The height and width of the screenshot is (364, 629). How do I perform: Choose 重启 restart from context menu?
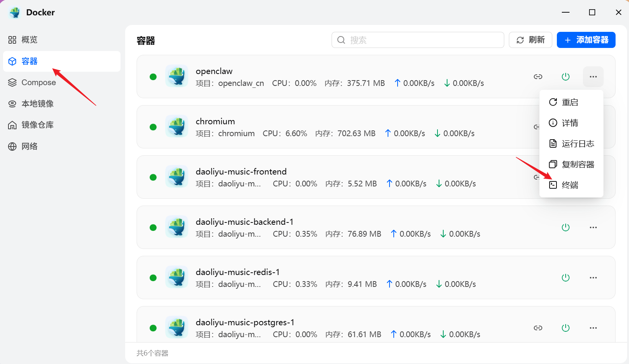coord(571,102)
